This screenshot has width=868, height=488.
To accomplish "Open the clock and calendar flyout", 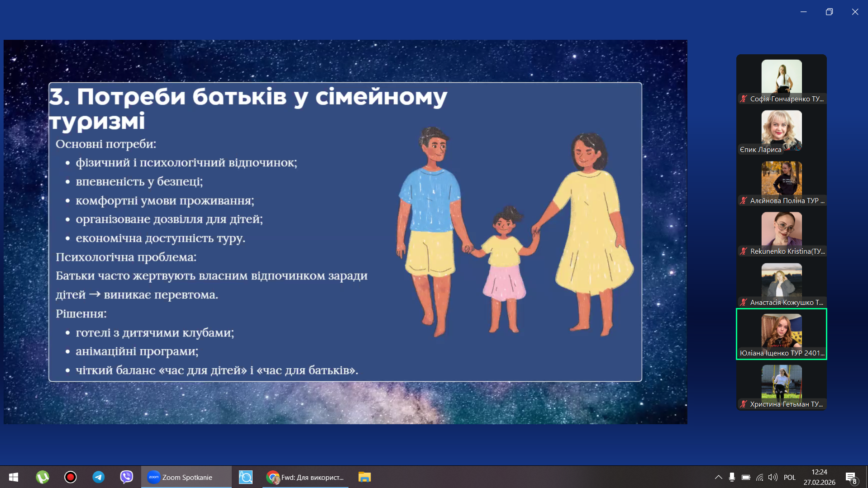I will 819,477.
